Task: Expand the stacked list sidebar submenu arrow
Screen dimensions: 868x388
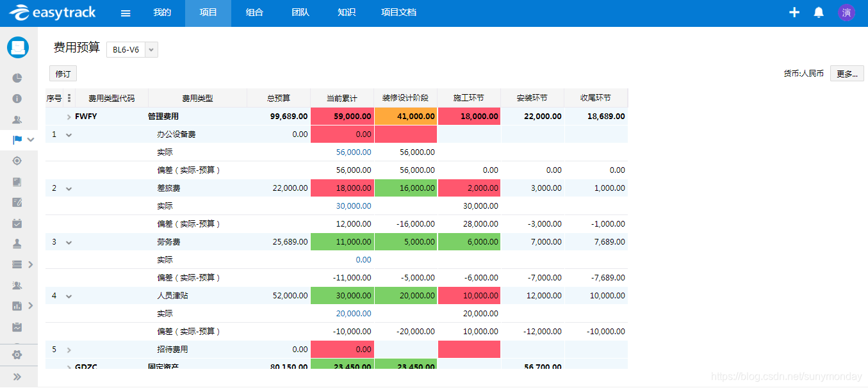Action: (30, 264)
